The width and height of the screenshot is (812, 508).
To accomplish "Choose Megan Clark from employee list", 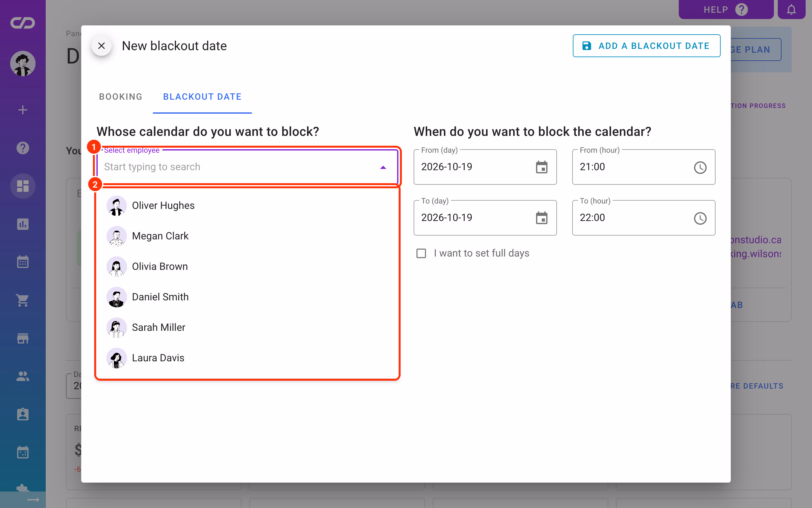I will [247, 236].
